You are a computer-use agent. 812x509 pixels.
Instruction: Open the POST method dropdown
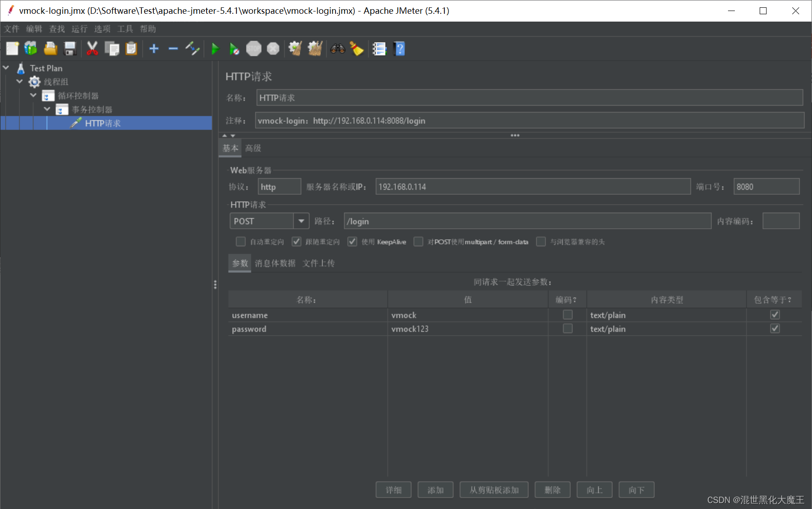click(301, 221)
